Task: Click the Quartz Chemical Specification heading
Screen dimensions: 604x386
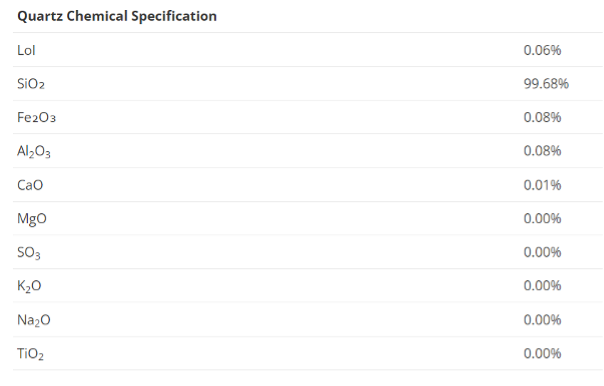Action: [x=117, y=16]
